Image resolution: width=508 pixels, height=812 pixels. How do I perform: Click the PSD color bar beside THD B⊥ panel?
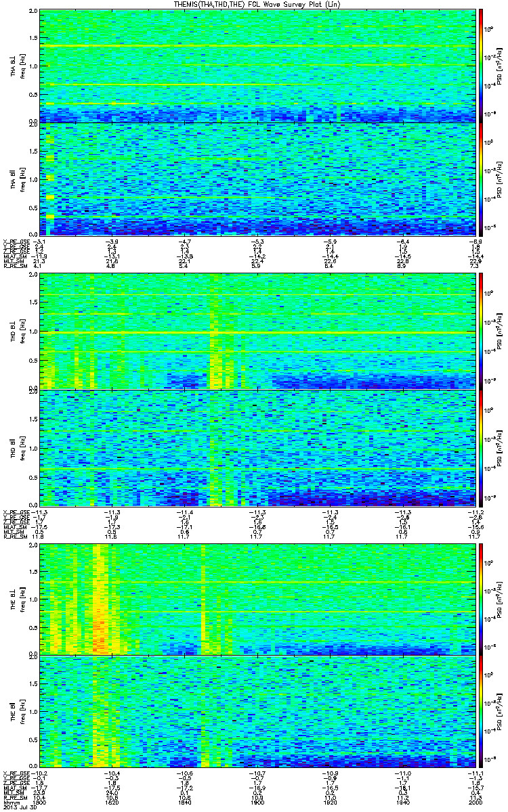coord(482,332)
